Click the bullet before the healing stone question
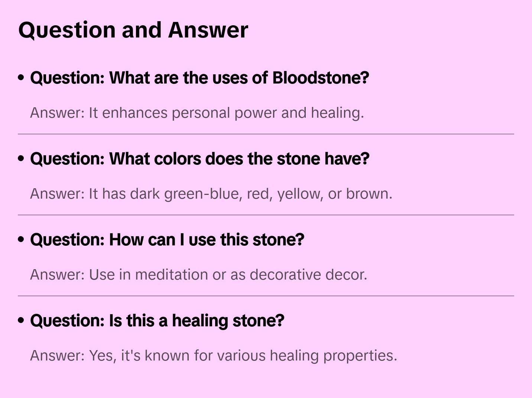 click(x=21, y=321)
